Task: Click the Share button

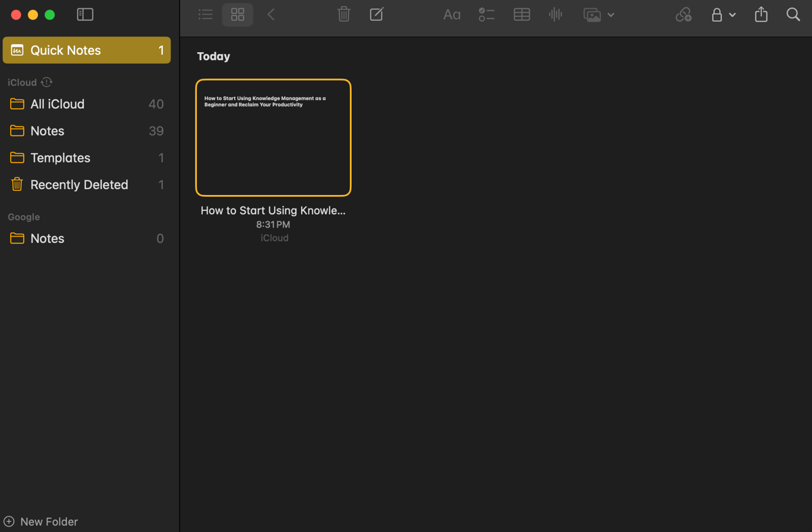Action: click(x=760, y=14)
